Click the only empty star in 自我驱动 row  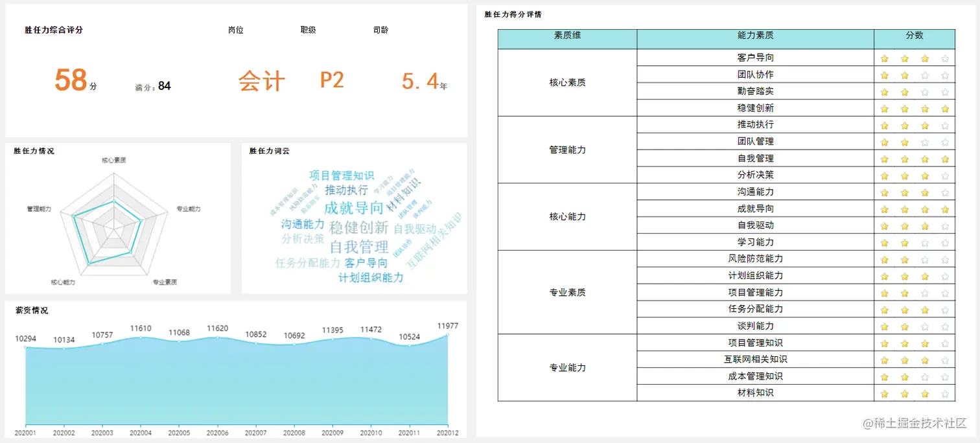point(945,226)
